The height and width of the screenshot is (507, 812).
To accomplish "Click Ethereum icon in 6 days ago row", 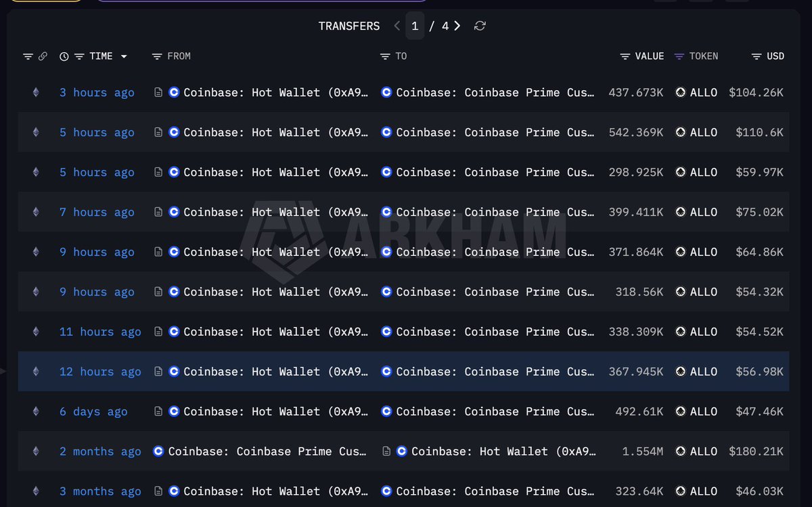I will 36,412.
